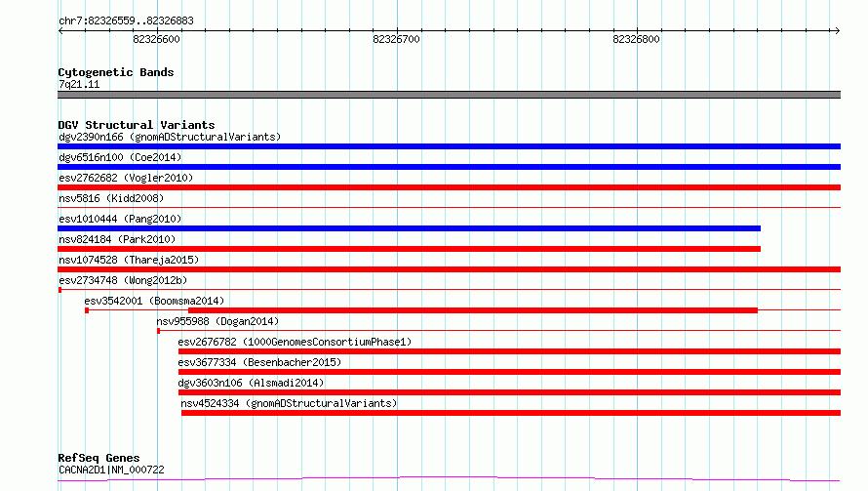The width and height of the screenshot is (868, 491).
Task: Select the esv2762682 red variant bar
Action: [x=449, y=187]
